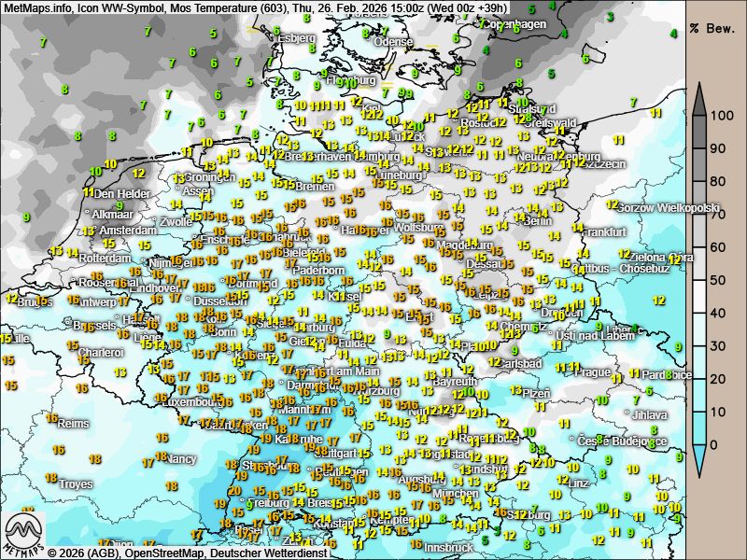This screenshot has width=747, height=560.
Task: Click the Reims city marker dot
Action: tap(54, 423)
